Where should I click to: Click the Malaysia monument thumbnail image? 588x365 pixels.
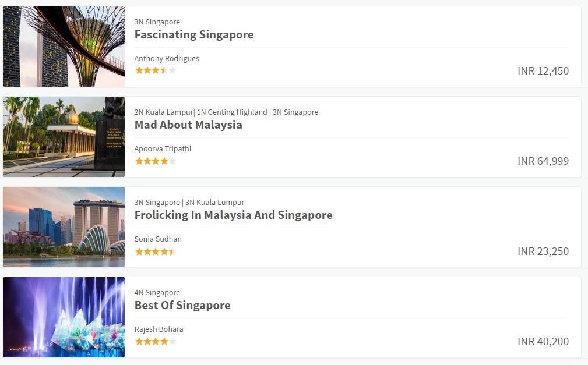[64, 137]
